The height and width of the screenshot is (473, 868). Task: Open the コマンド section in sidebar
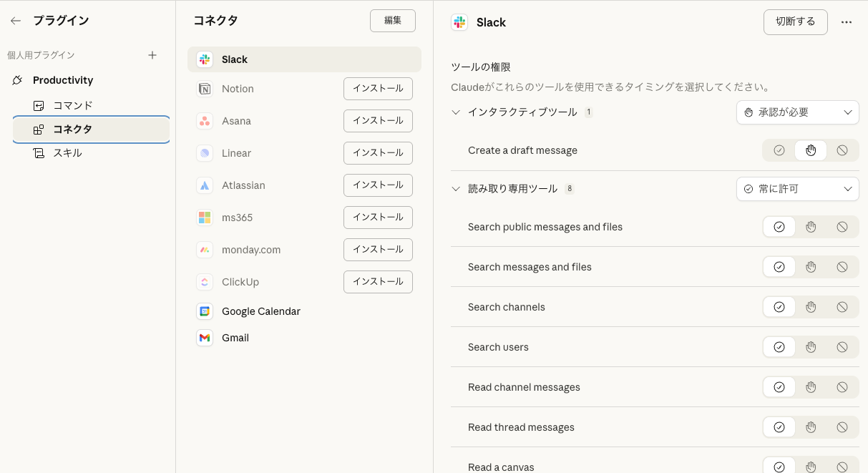point(73,105)
